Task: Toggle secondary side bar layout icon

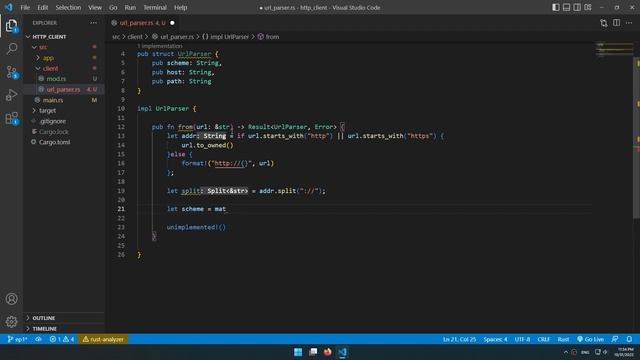Action: click(x=577, y=7)
